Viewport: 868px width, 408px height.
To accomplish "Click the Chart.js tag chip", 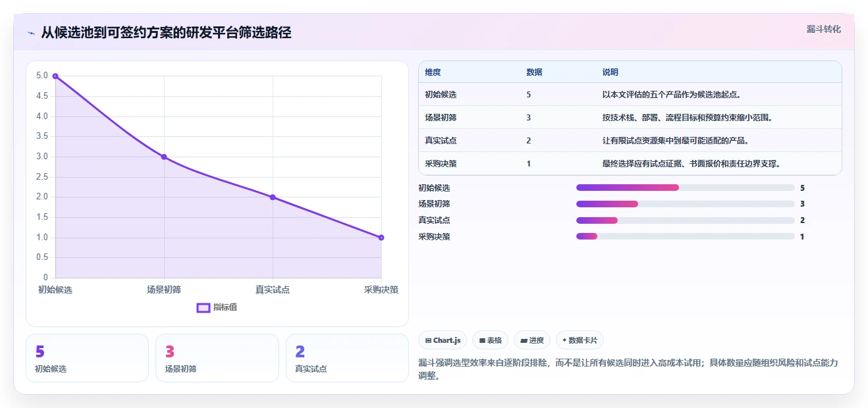I will (x=443, y=340).
